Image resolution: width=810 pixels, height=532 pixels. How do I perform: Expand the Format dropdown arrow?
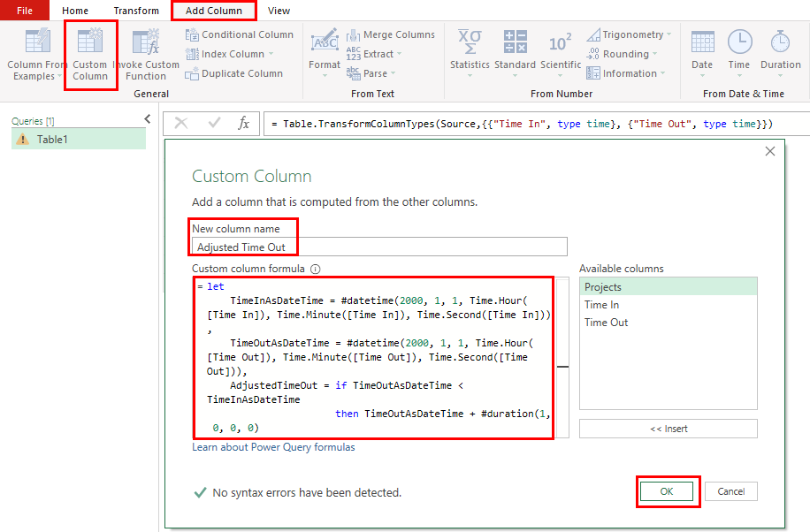pyautogui.click(x=325, y=76)
